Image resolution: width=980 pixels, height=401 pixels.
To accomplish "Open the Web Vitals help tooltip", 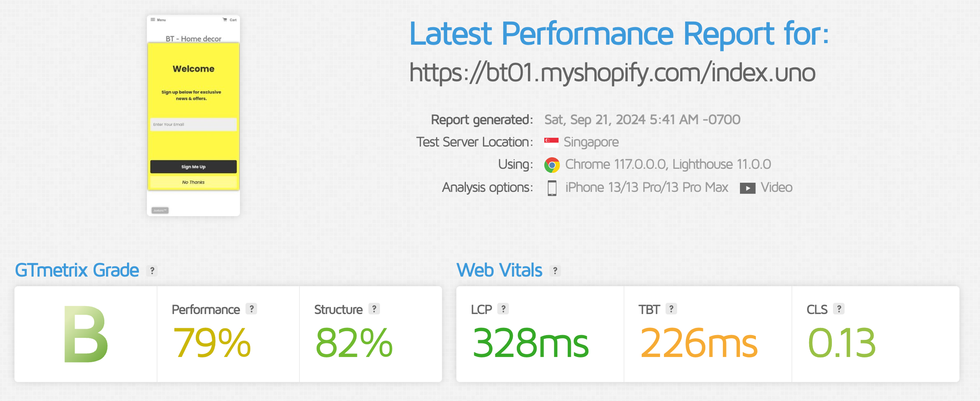I will [555, 271].
